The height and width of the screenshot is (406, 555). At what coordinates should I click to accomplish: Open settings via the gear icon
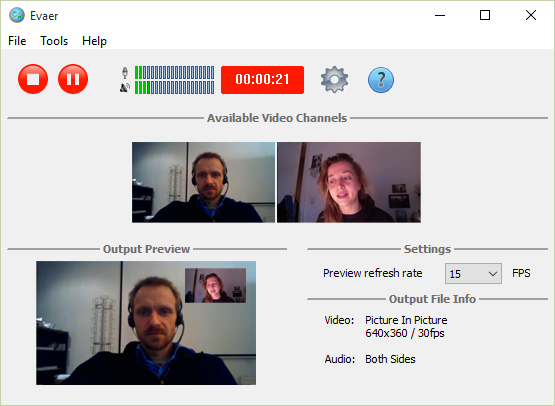(x=334, y=79)
